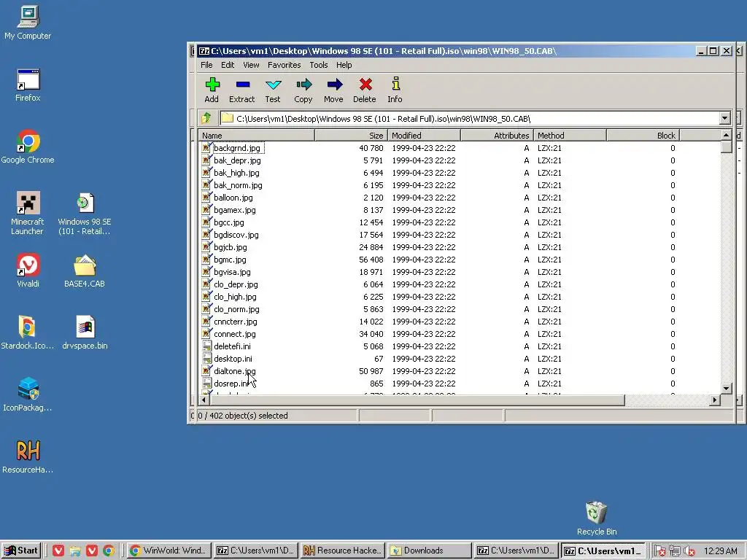Click the taskbar clock showing 12:29 AM

pyautogui.click(x=720, y=551)
